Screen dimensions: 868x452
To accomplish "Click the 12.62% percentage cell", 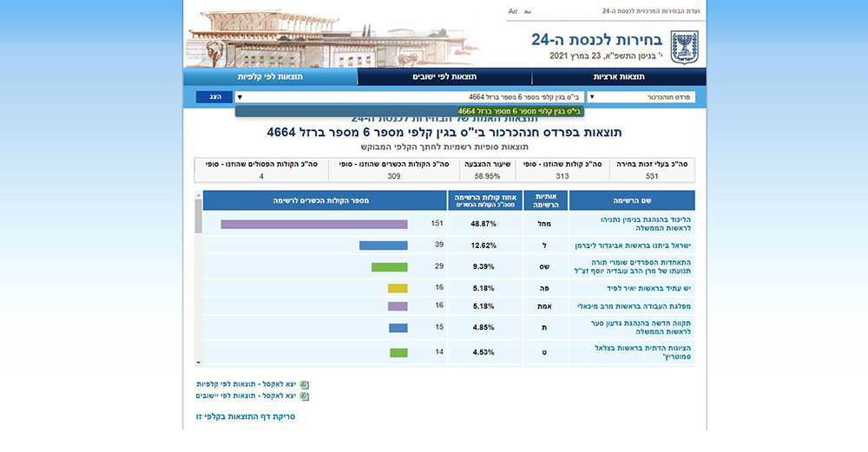I will [x=483, y=246].
